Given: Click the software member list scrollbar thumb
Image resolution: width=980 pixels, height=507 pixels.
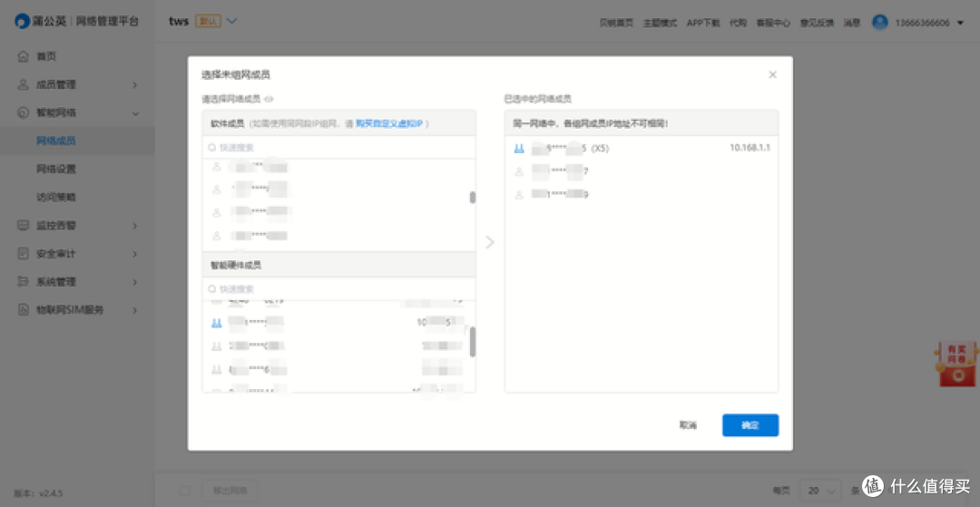Looking at the screenshot, I should 473,198.
